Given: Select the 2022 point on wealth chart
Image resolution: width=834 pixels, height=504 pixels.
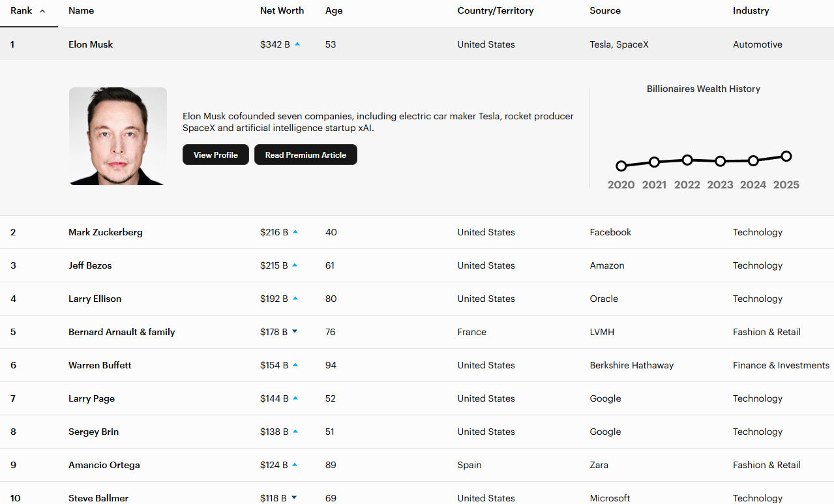Looking at the screenshot, I should pyautogui.click(x=687, y=160).
